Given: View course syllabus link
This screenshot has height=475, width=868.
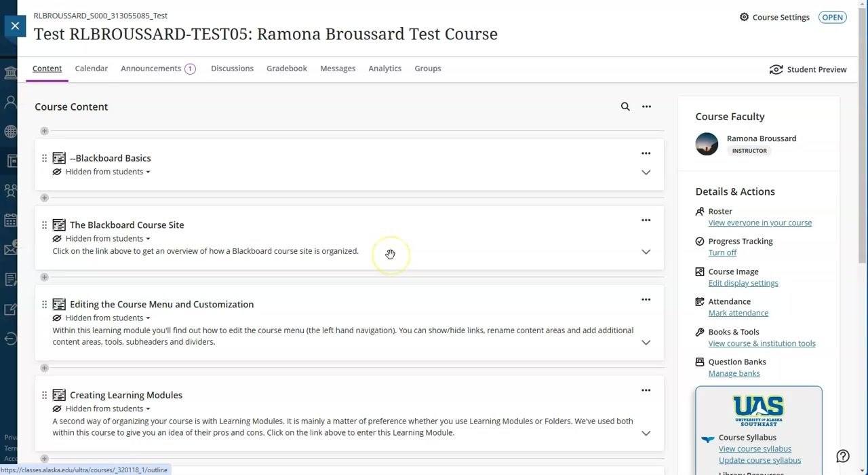Looking at the screenshot, I should click(755, 449).
